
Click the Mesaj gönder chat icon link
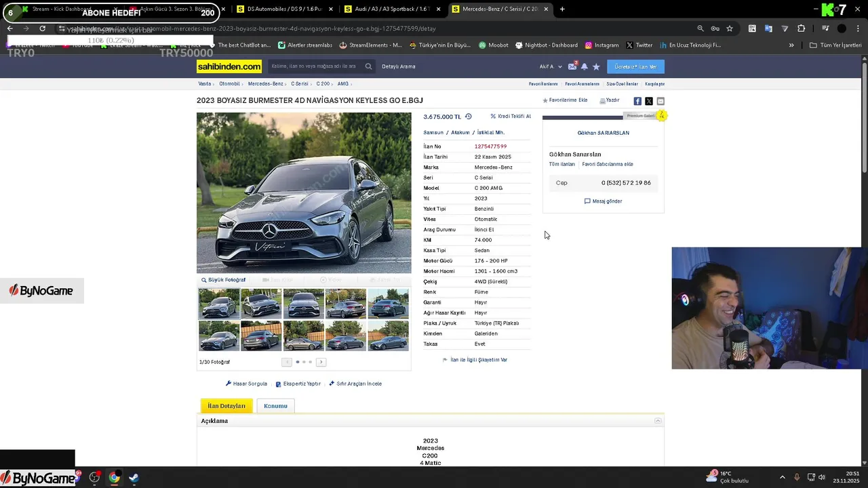coord(603,201)
